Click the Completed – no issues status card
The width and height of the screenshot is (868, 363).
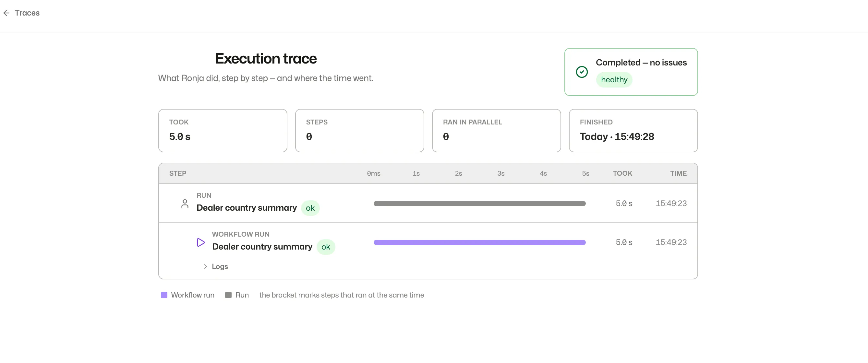(631, 72)
